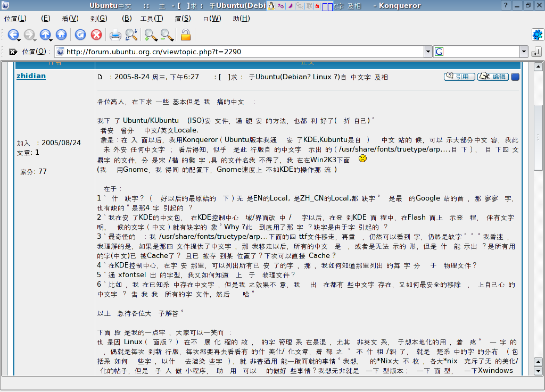The width and height of the screenshot is (545, 392).
Task: Click the blue square icon beside 编辑
Action: (515, 77)
